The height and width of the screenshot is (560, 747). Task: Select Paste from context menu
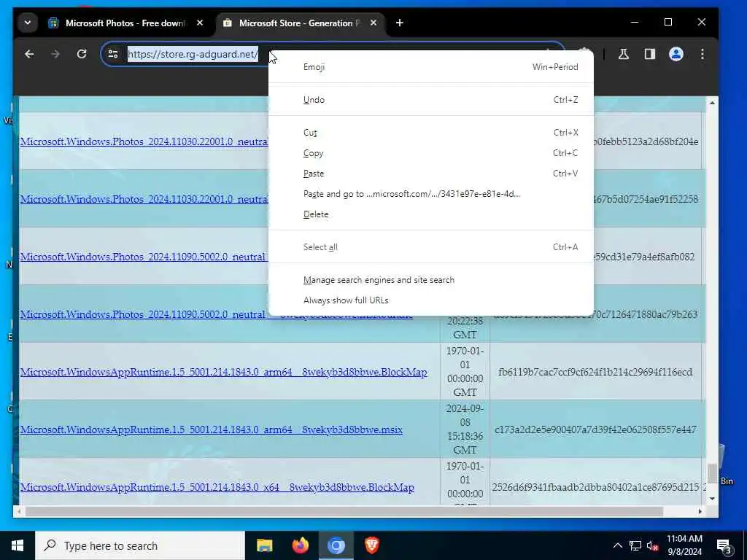(430, 174)
